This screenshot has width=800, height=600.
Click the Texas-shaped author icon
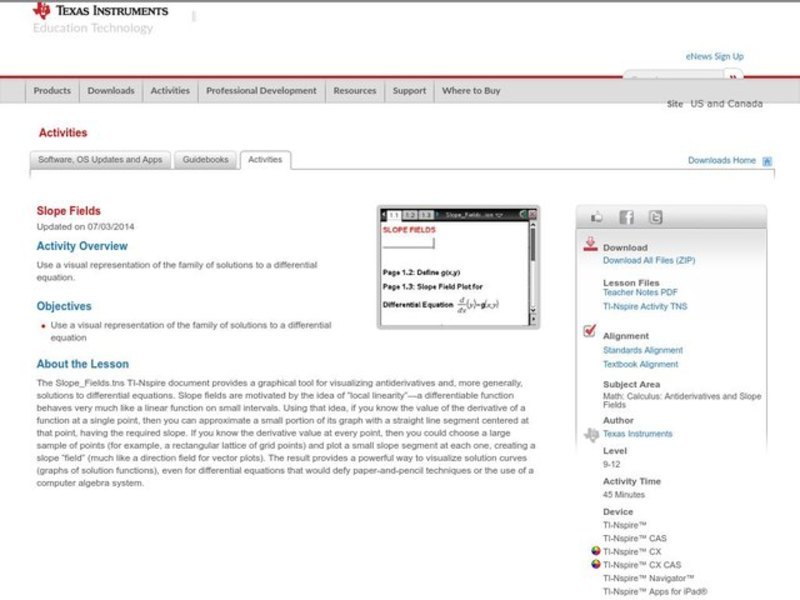(x=590, y=434)
